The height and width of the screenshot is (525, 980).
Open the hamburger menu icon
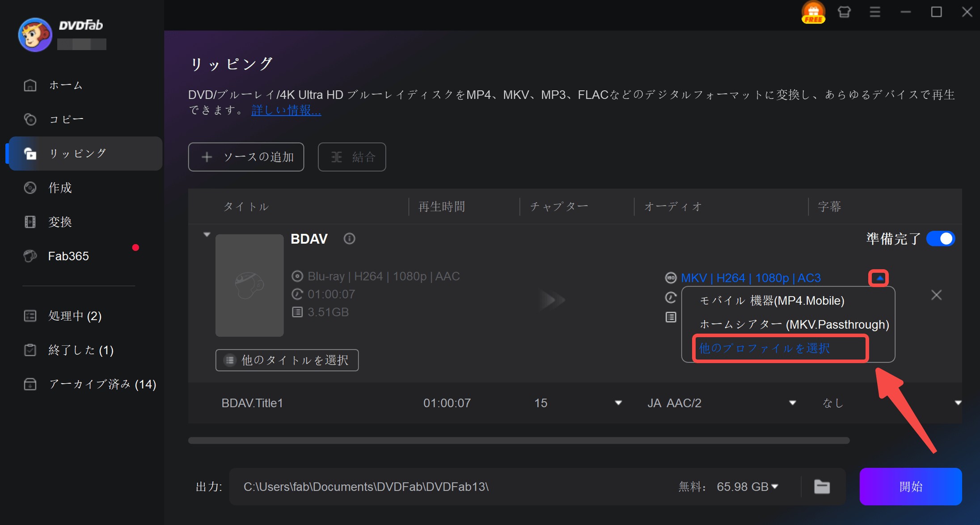tap(875, 12)
